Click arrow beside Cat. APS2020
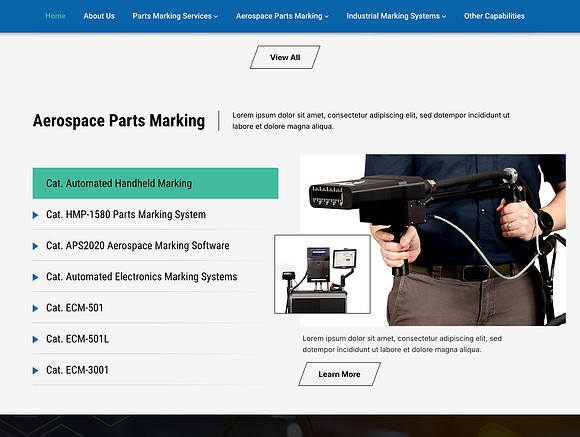Viewport: 580px width, 437px height. (36, 246)
